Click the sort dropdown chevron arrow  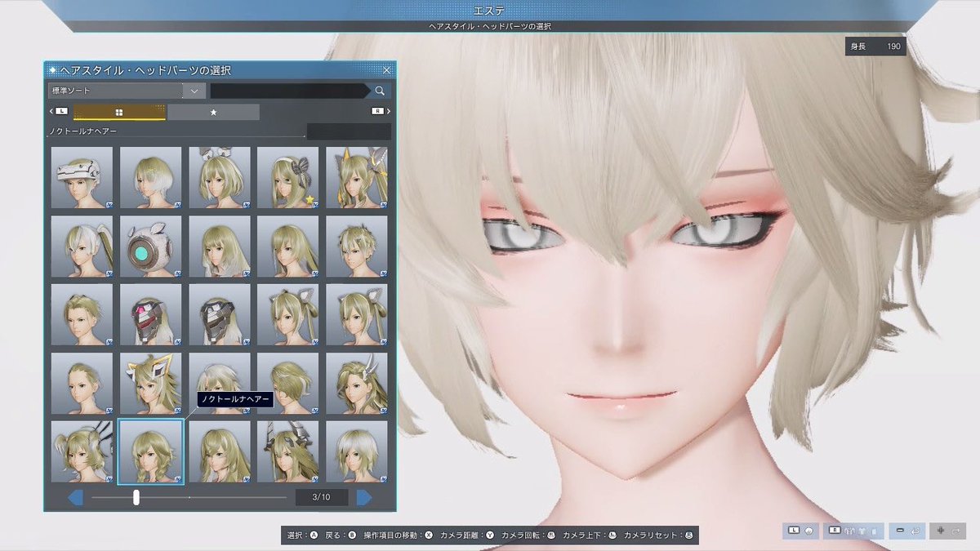194,91
